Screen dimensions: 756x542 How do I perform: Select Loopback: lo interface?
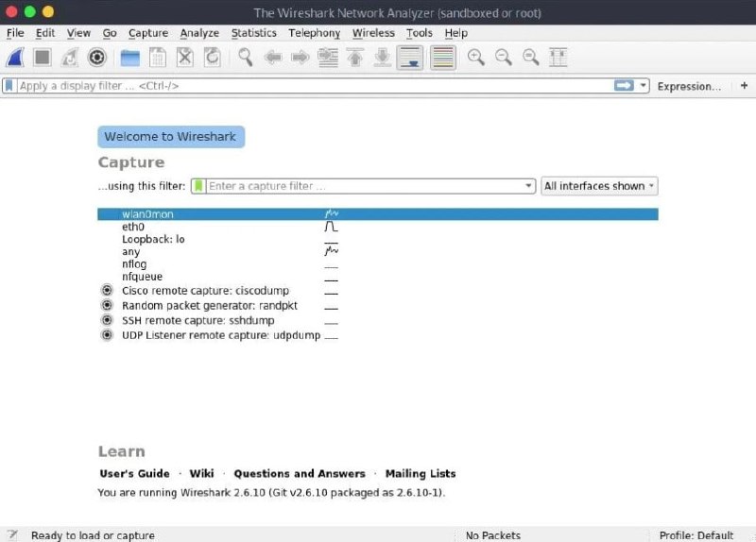(x=377, y=239)
